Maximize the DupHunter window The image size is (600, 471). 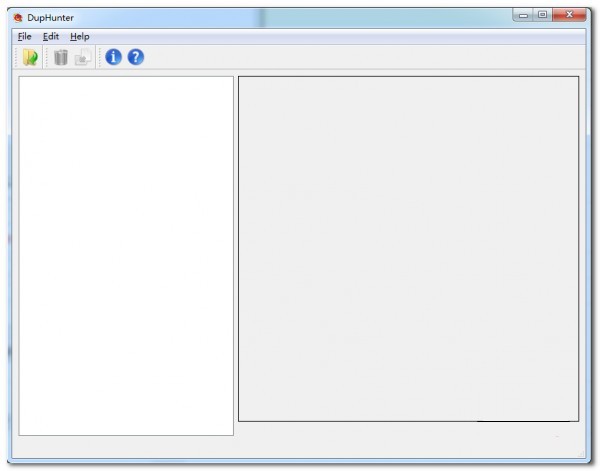(542, 15)
